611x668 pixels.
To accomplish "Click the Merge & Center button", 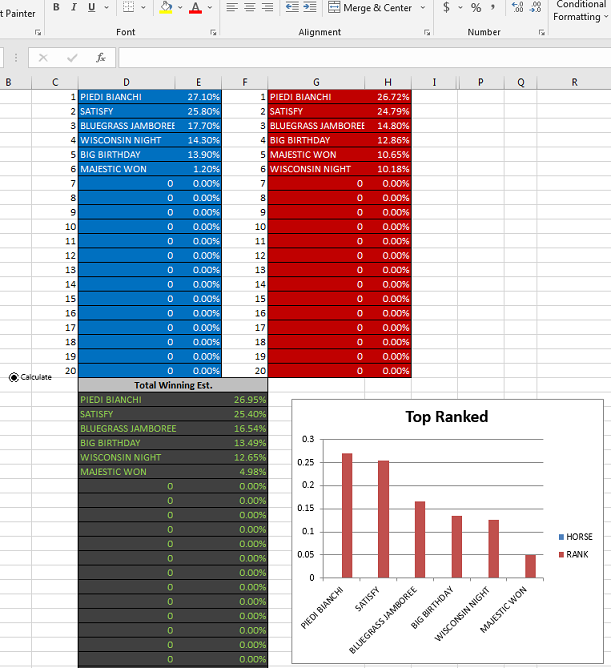I will pos(369,8).
